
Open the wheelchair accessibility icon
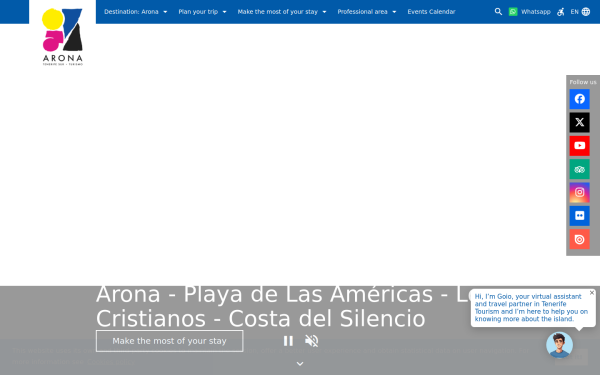pyautogui.click(x=561, y=12)
